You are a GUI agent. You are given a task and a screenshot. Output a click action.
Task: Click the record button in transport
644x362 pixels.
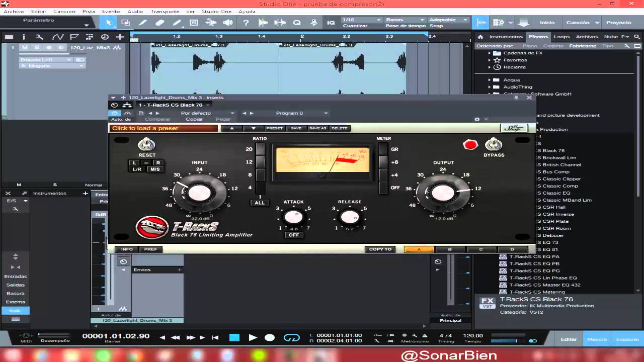pos(270,337)
